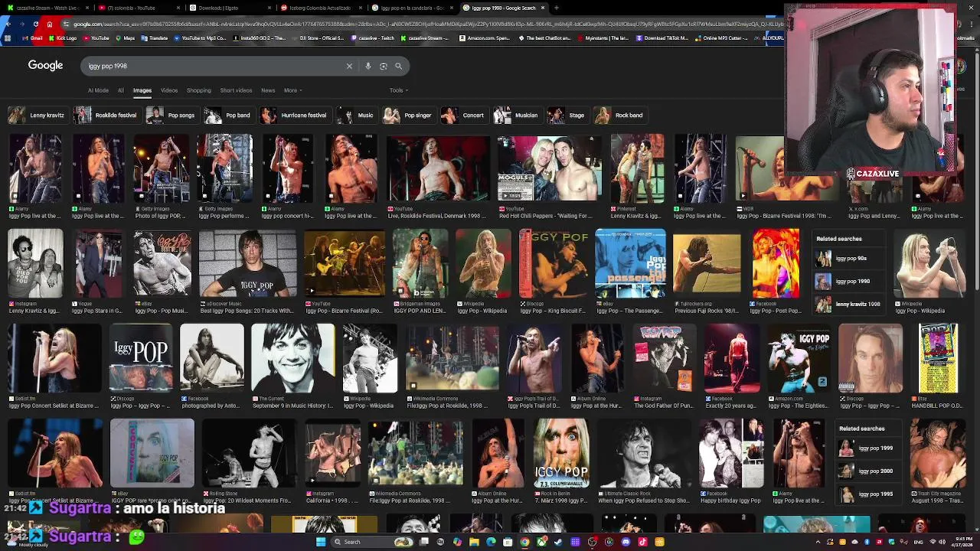Switch to the Videos tab
Viewport: 980px width, 551px height.
point(169,90)
